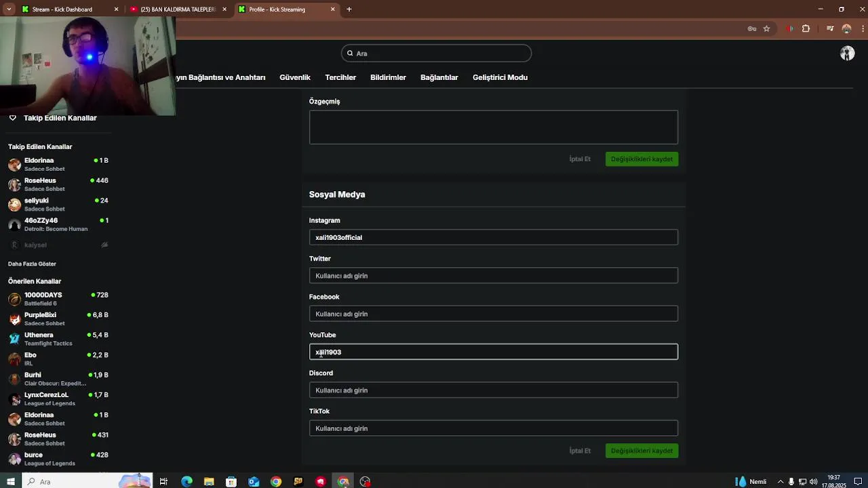Open the volume control in system tray

pos(813,482)
